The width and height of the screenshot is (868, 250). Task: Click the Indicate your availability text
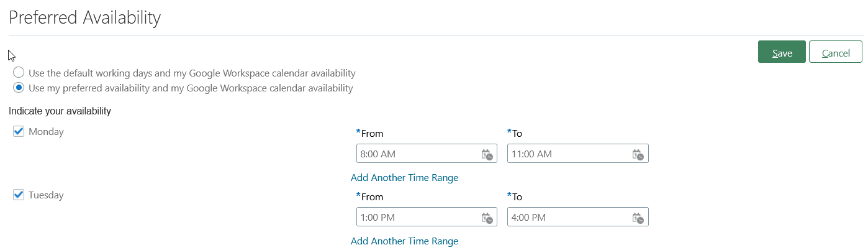tap(60, 111)
